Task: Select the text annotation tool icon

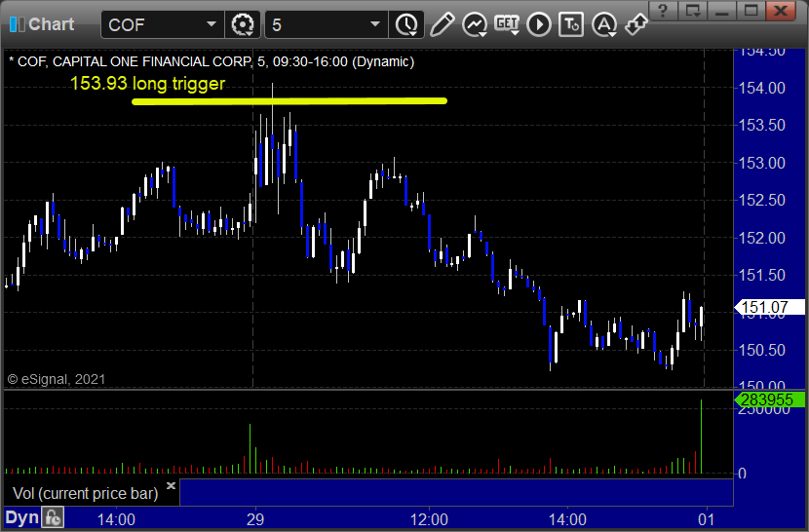Action: [571, 24]
